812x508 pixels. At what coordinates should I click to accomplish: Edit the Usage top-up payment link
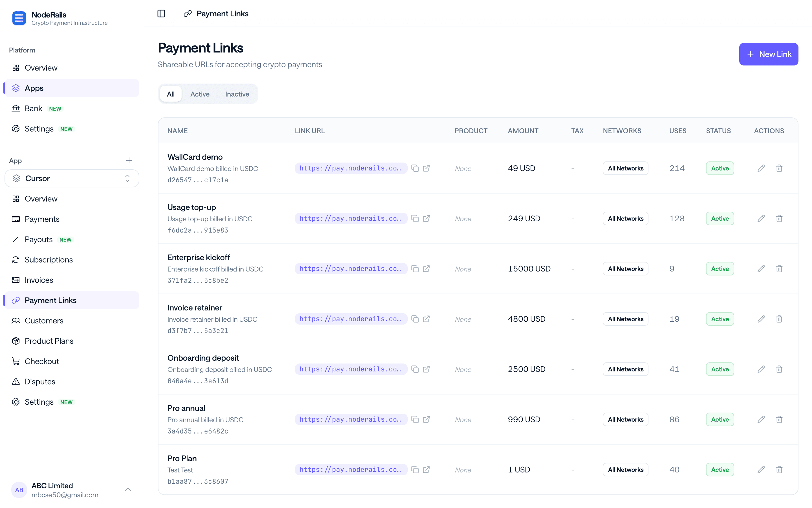[761, 218]
